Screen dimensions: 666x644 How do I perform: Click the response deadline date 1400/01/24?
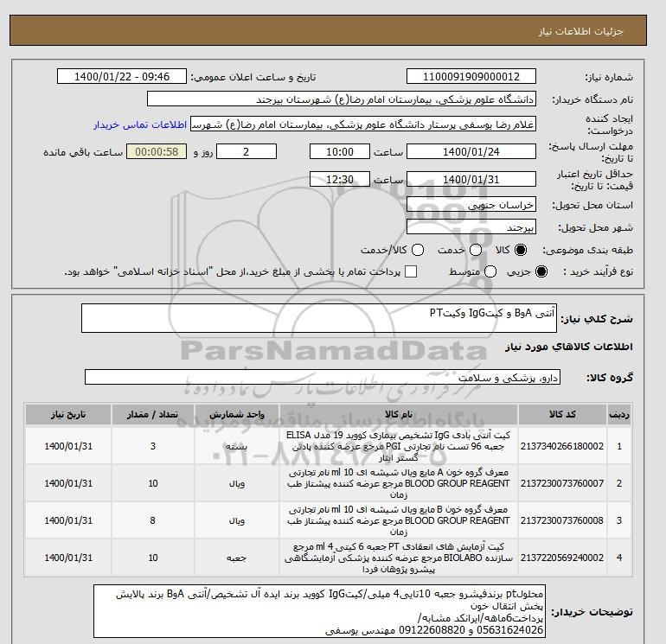pos(471,151)
